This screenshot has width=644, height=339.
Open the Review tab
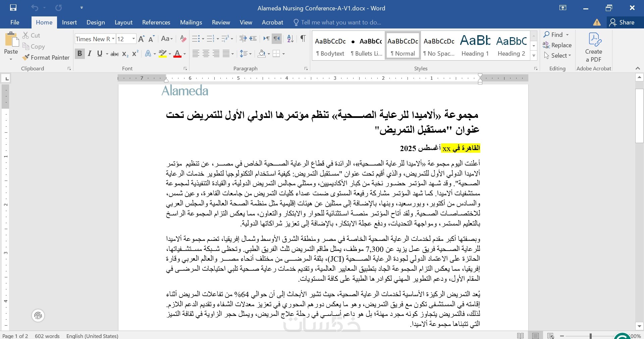221,22
